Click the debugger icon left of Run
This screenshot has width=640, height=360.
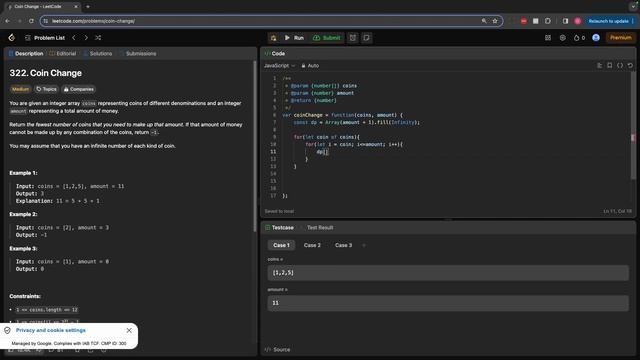point(273,38)
